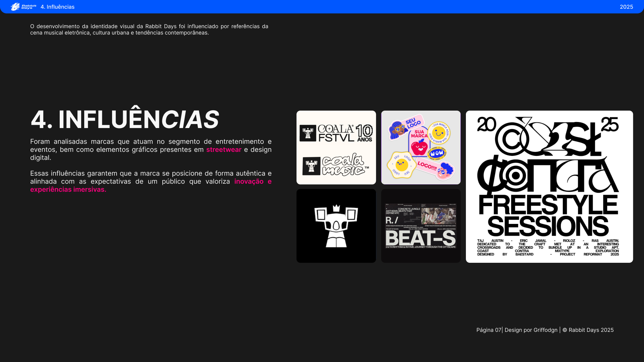Open the Freestyle Sessions poster thumbnail
The height and width of the screenshot is (362, 644).
click(x=549, y=187)
